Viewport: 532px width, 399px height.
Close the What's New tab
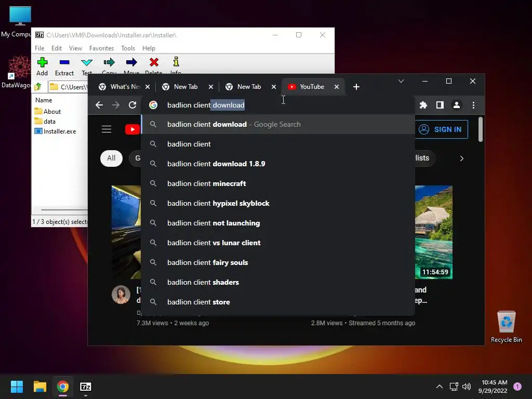point(148,87)
